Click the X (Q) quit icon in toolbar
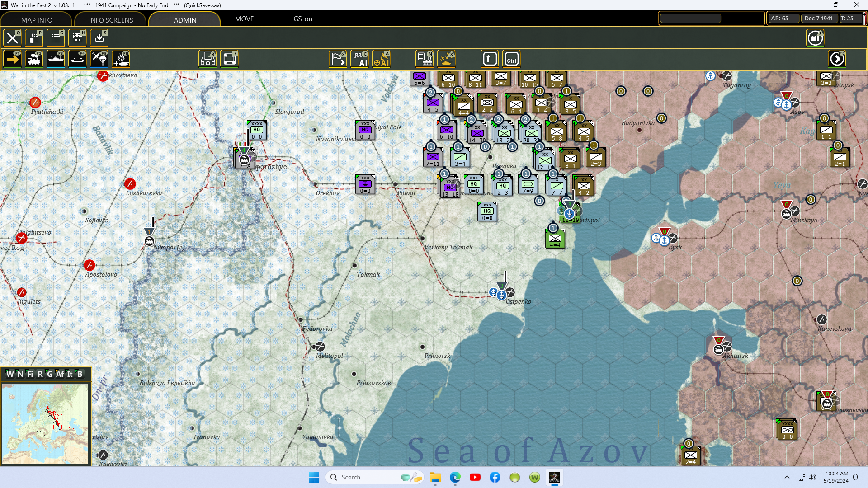 (x=13, y=38)
